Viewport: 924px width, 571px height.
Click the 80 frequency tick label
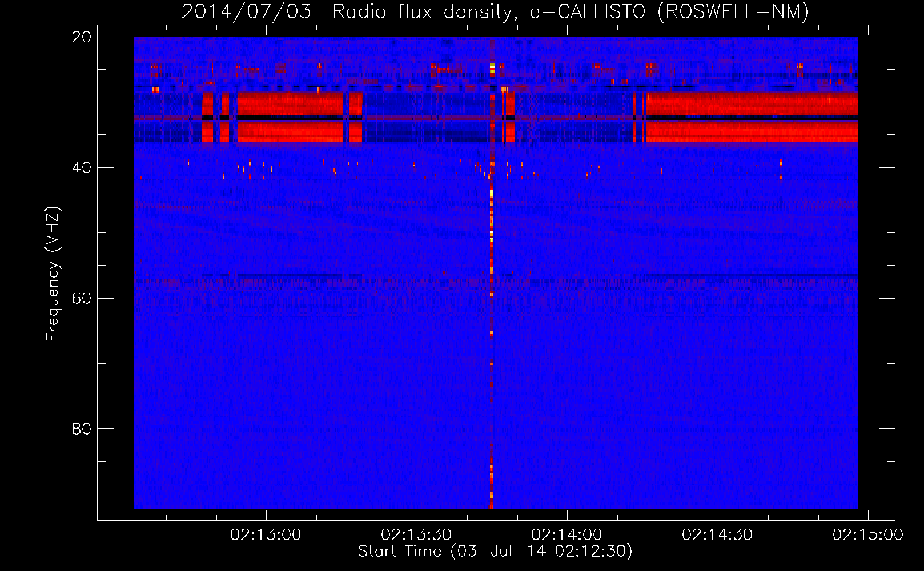coord(81,429)
